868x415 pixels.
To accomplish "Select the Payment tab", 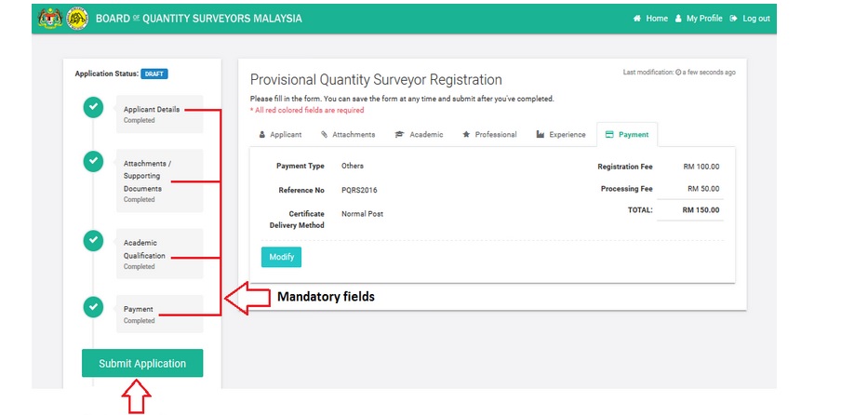I will click(x=627, y=135).
